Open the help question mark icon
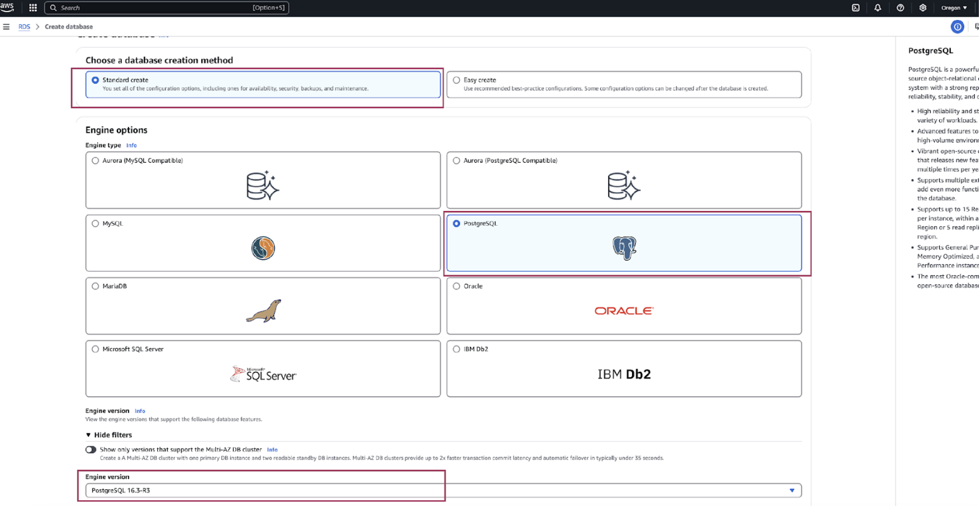This screenshot has width=980, height=509. click(x=901, y=8)
